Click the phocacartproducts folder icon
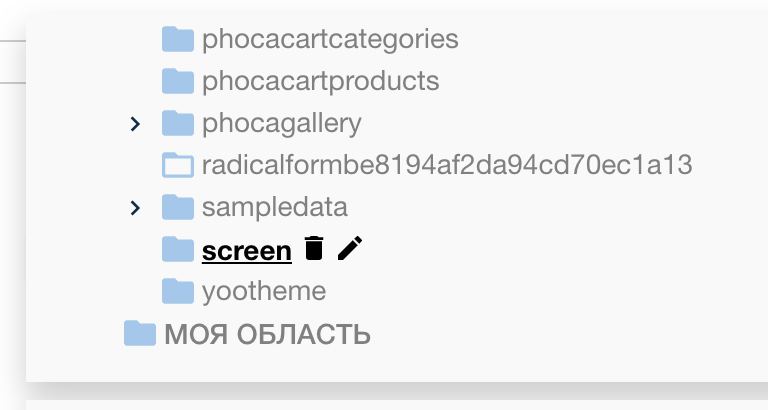Viewport: 768px width, 410px height. pos(177,81)
